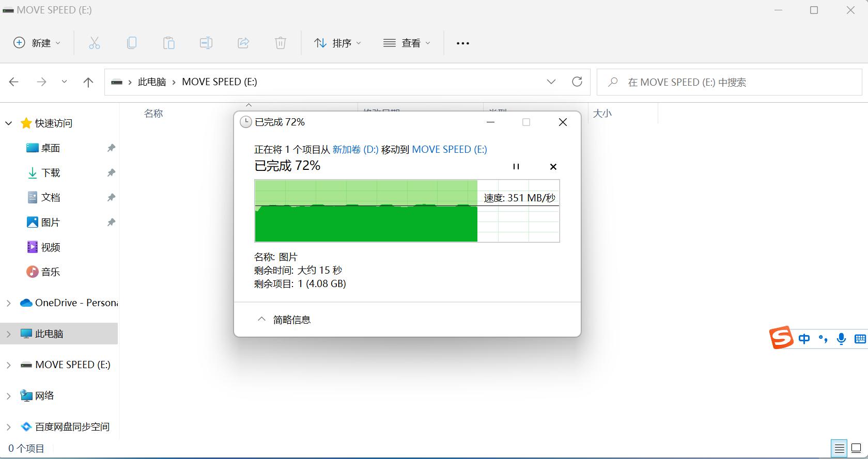The height and width of the screenshot is (459, 868).
Task: Click the Cut scissors icon
Action: click(x=95, y=43)
